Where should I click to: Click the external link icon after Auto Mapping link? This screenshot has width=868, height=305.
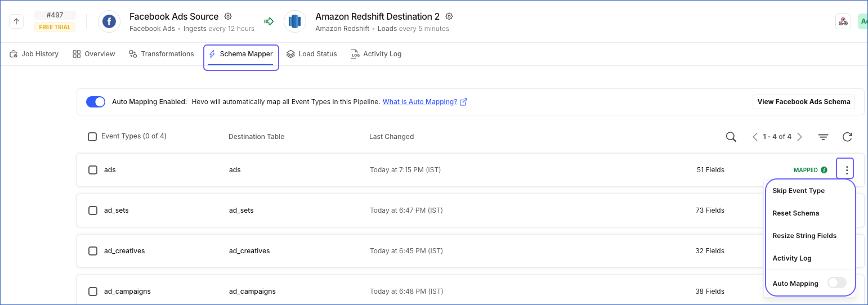pyautogui.click(x=464, y=102)
